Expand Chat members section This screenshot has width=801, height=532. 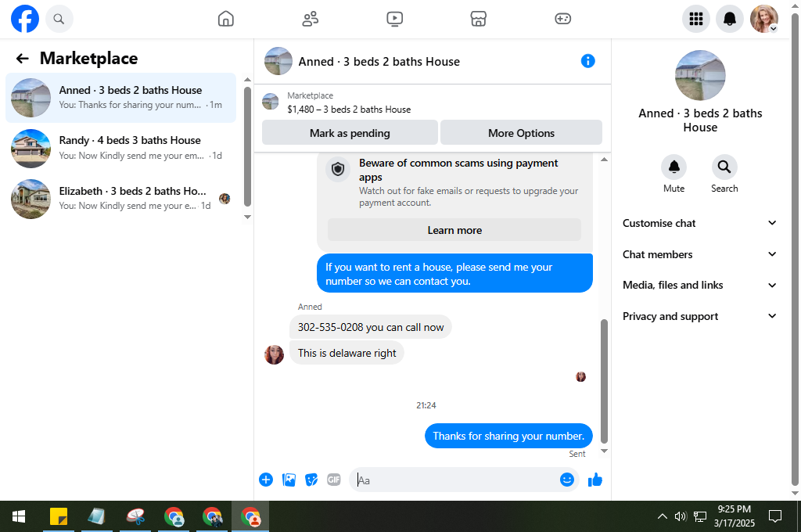pos(699,254)
